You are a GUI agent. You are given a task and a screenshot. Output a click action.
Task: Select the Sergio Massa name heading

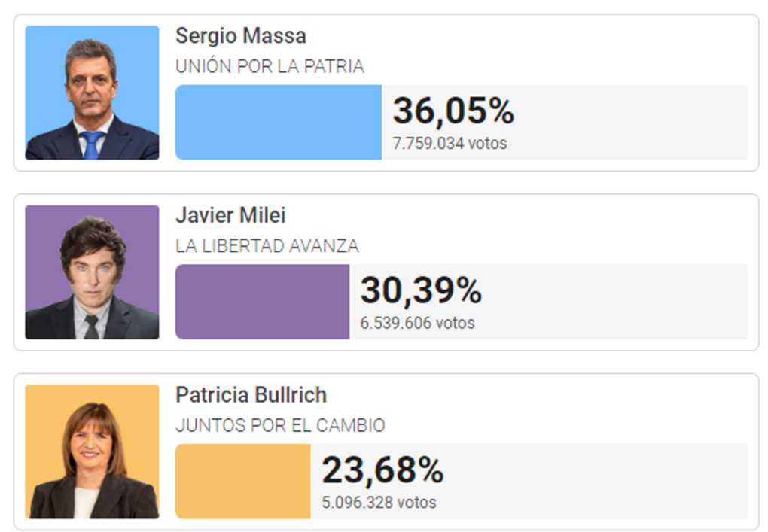tap(241, 35)
